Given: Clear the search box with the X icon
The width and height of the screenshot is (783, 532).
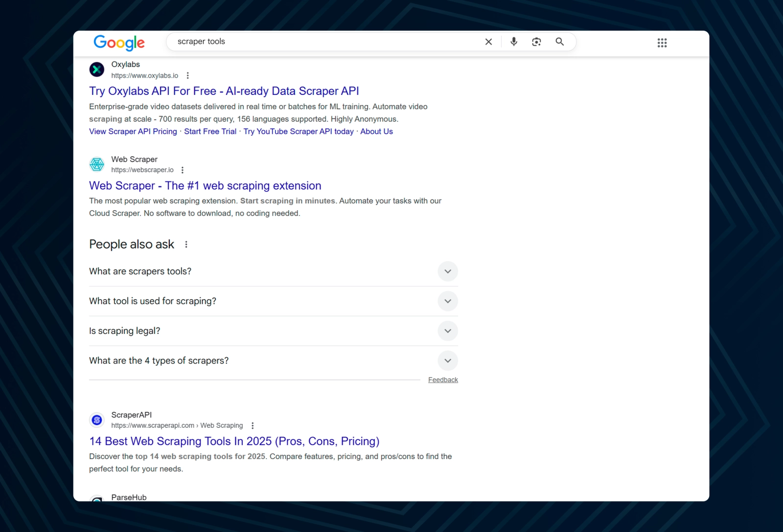Looking at the screenshot, I should point(488,42).
